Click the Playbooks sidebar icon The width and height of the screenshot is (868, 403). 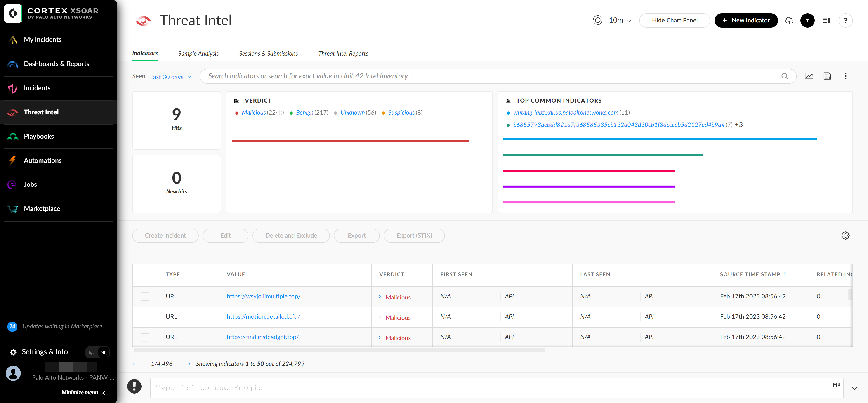(14, 136)
